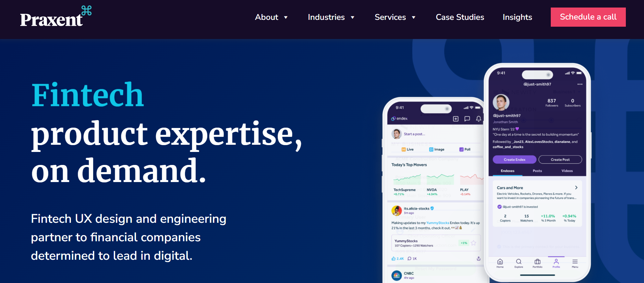Viewport: 644px width, 283px height.
Task: Tap the chat bubble icon in Endex header
Action: click(x=467, y=119)
